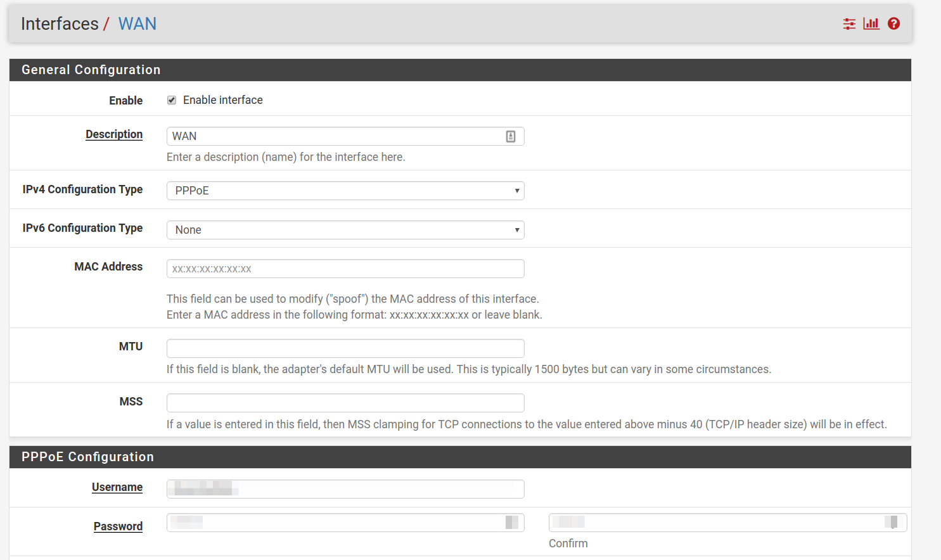This screenshot has width=941, height=560.
Task: Select the WAN breadcrumb item
Action: tap(137, 23)
